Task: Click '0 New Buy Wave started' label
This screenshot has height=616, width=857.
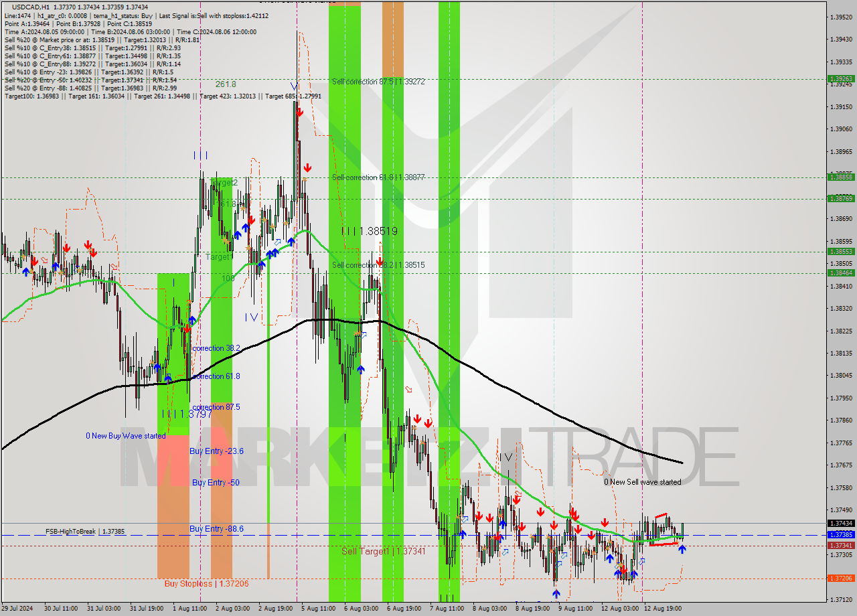Action: click(x=126, y=436)
